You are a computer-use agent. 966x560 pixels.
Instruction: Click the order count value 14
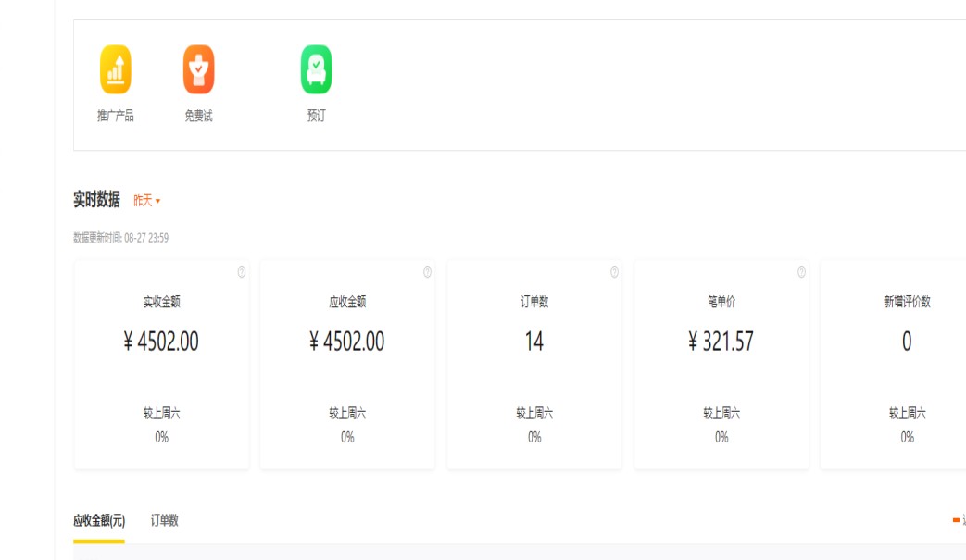[x=534, y=342]
